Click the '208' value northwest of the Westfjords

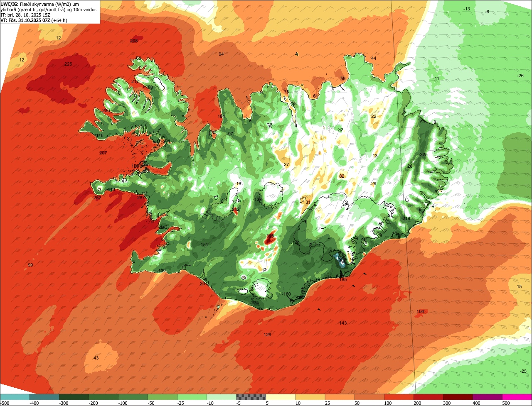(134, 41)
